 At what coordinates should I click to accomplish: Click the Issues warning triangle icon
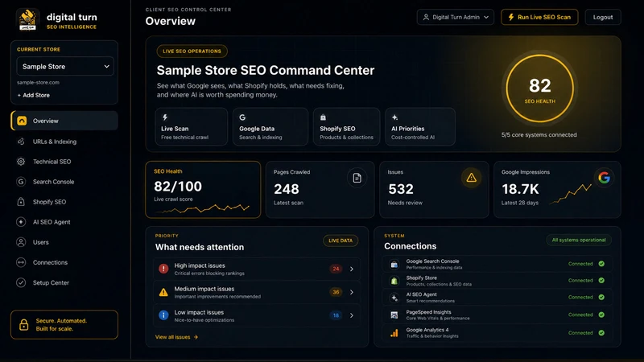471,178
